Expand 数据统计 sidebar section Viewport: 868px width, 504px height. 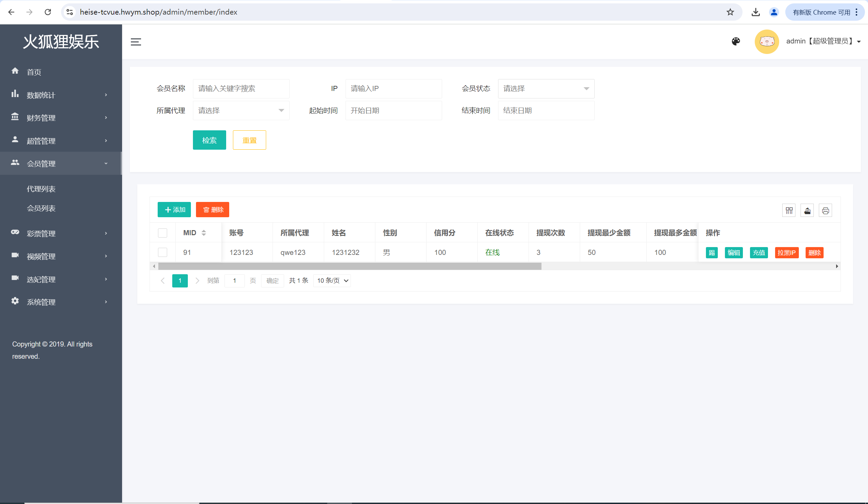pos(60,94)
